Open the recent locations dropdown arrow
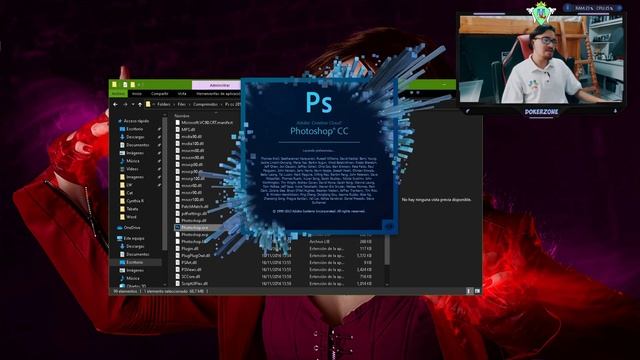The width and height of the screenshot is (640, 360). click(133, 104)
